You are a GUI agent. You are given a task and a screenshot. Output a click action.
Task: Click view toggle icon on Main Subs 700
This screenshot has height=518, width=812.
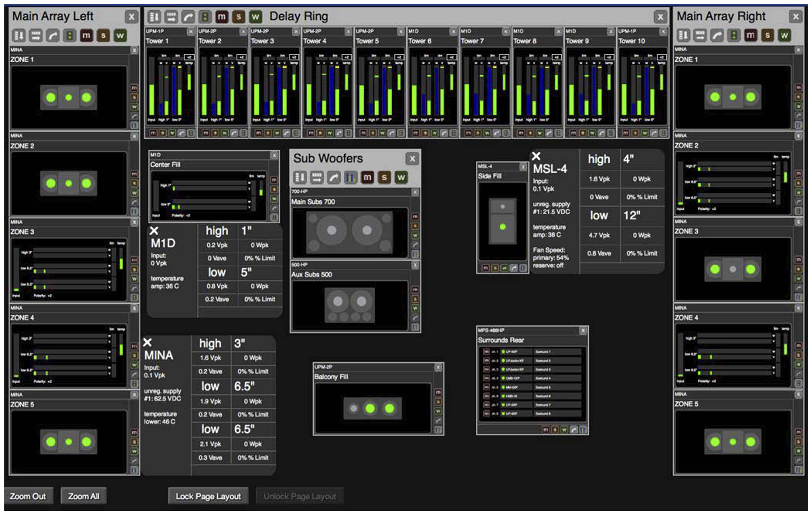(x=415, y=254)
